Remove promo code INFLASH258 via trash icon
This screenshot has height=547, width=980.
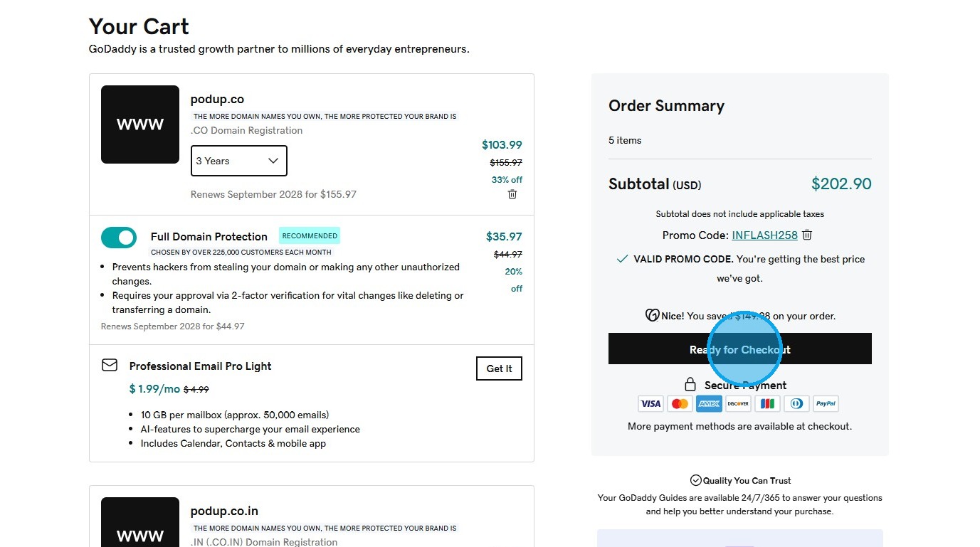click(x=807, y=235)
